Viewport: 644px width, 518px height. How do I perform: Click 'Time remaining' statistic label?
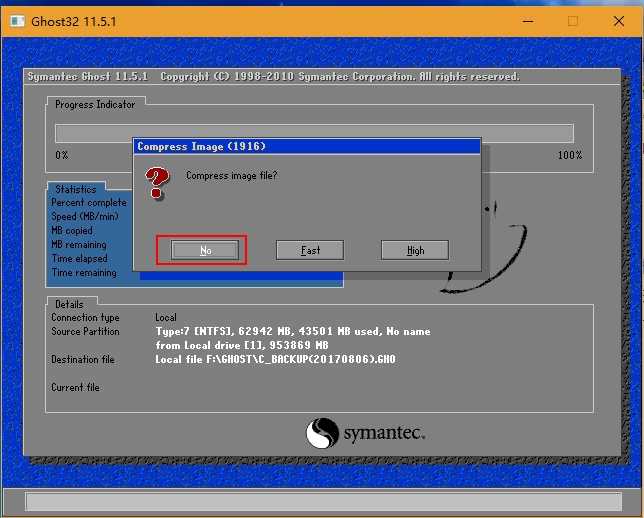click(84, 272)
